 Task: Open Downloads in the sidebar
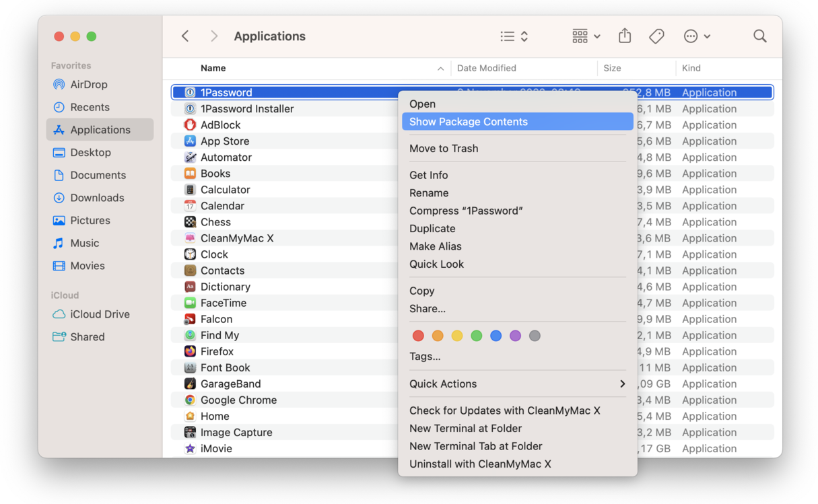tap(97, 198)
